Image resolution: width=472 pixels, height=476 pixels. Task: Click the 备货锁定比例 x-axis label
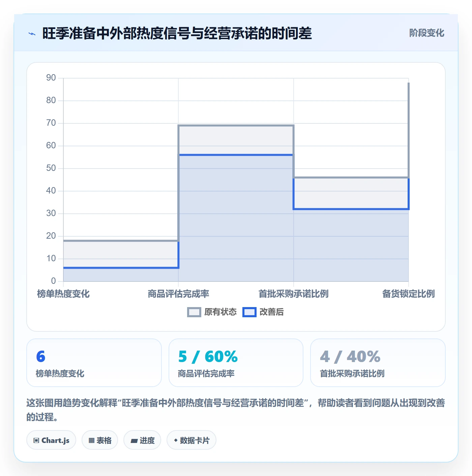point(408,294)
